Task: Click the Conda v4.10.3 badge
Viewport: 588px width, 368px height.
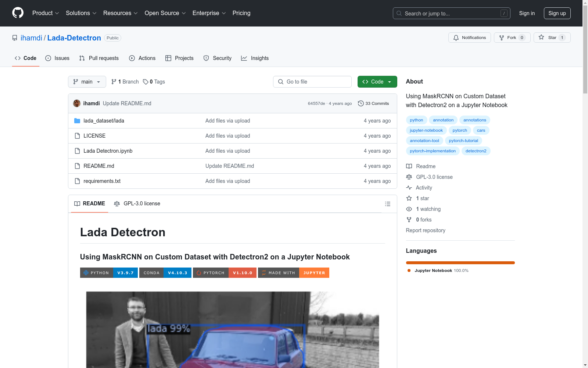Action: click(165, 273)
